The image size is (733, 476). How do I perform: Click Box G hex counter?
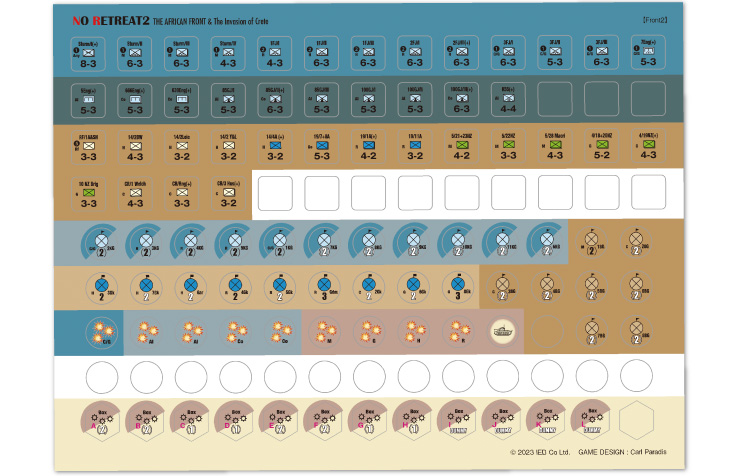(x=368, y=420)
